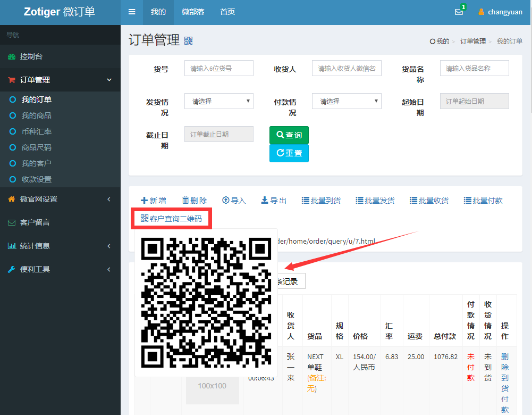Click the 便利工具 wrench icon
Image resolution: width=532 pixels, height=415 pixels.
point(12,269)
